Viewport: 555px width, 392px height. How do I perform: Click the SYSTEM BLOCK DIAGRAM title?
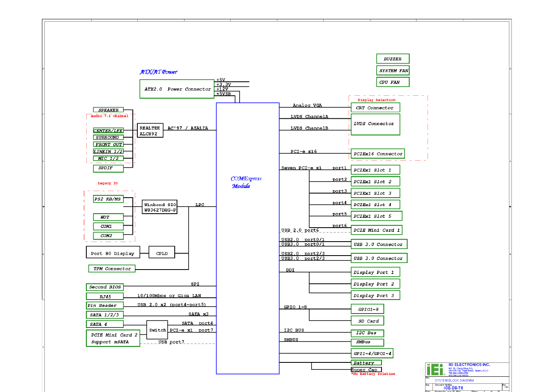point(454,380)
